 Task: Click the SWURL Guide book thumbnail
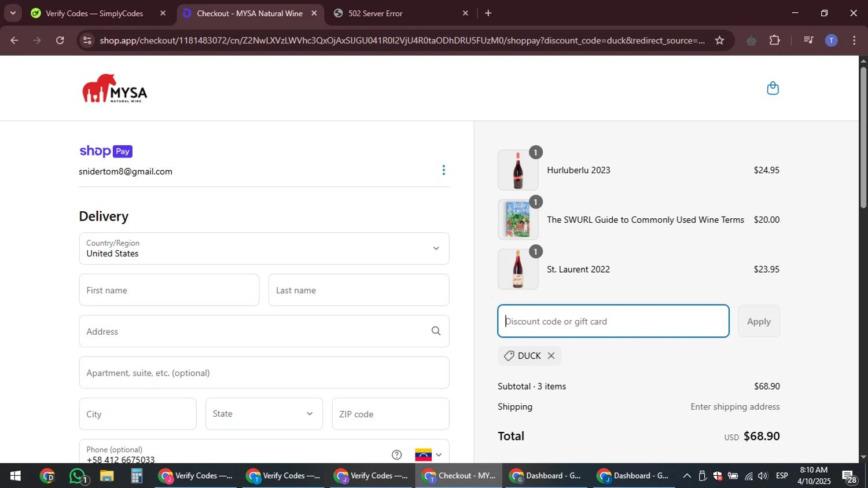coord(518,220)
